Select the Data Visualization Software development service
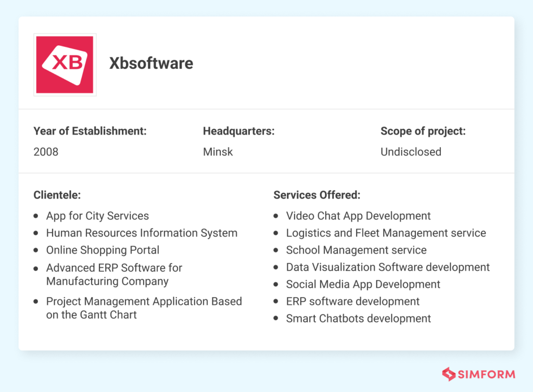Screen dimensions: 533x392 (x=388, y=267)
